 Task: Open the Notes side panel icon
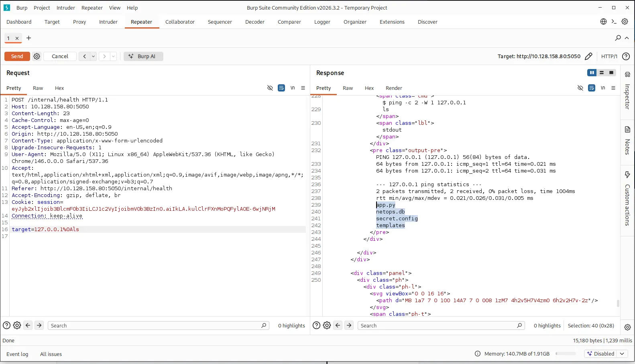(x=627, y=130)
